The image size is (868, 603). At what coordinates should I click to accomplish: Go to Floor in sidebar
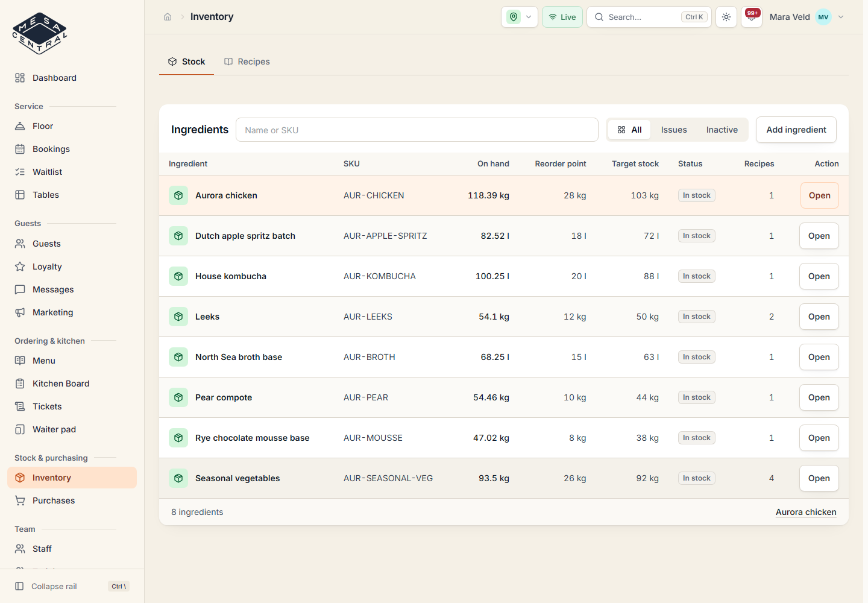pyautogui.click(x=72, y=126)
